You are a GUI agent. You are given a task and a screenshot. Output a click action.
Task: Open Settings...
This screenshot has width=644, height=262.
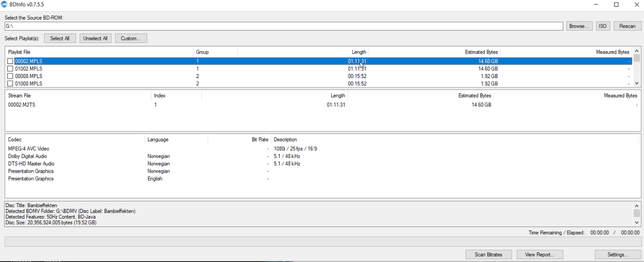click(x=617, y=254)
